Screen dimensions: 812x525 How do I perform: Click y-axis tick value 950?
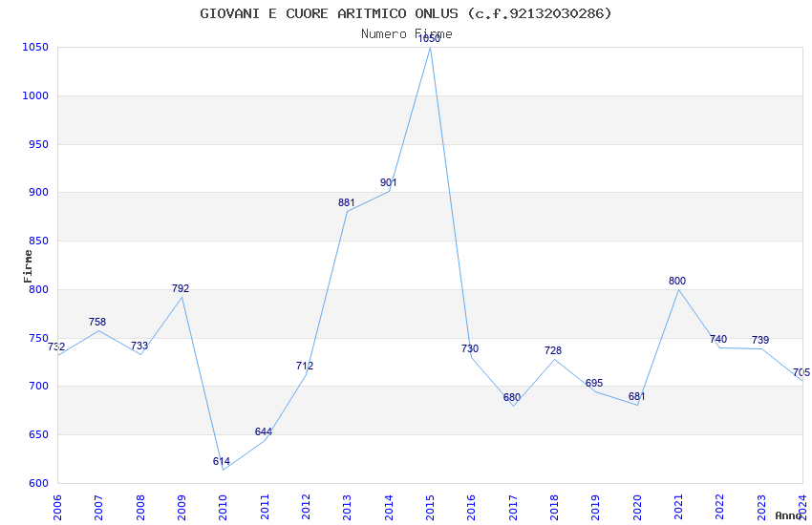[38, 144]
